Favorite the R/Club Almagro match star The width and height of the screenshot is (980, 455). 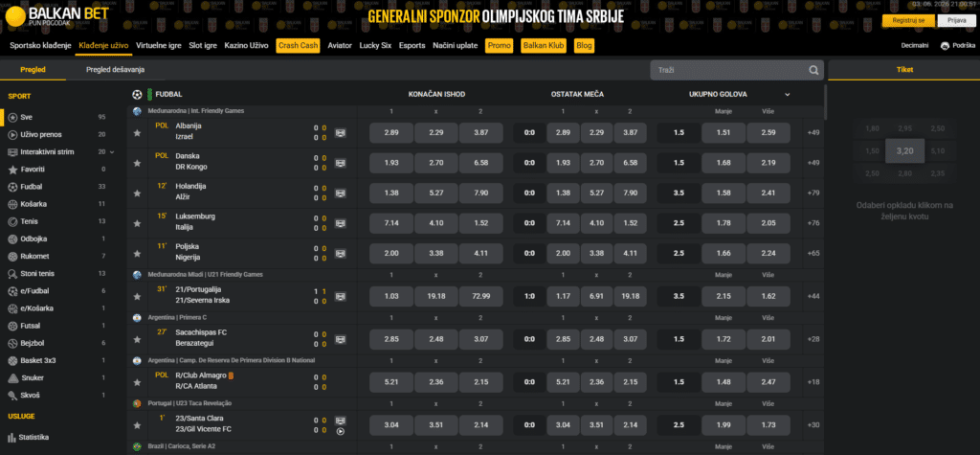tap(137, 382)
